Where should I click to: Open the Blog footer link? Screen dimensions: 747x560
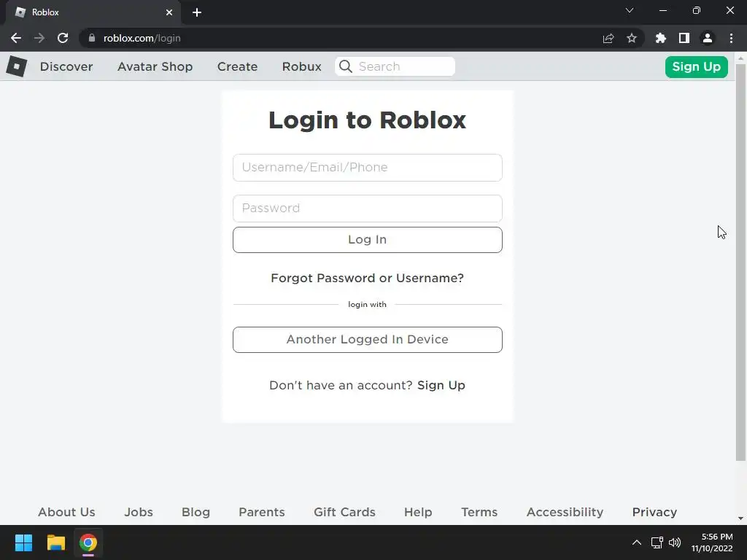pos(196,512)
